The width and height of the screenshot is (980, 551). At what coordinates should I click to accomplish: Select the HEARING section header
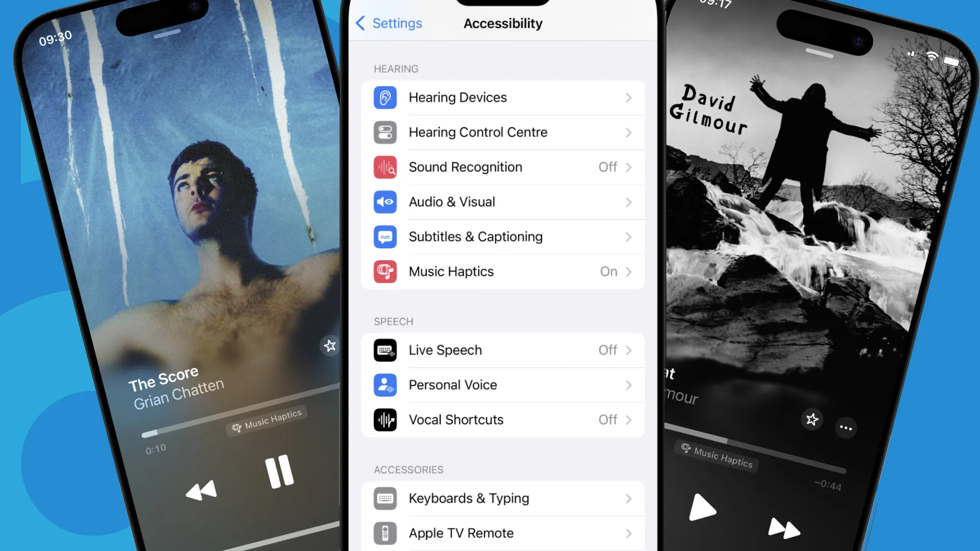click(397, 68)
